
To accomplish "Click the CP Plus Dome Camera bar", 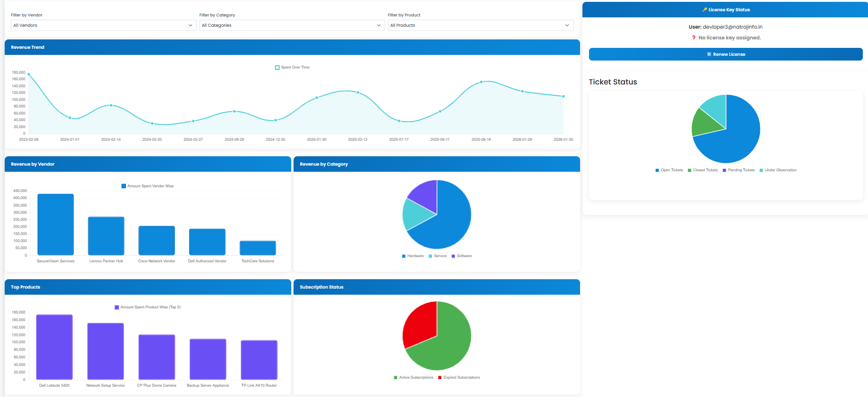I will coord(157,357).
